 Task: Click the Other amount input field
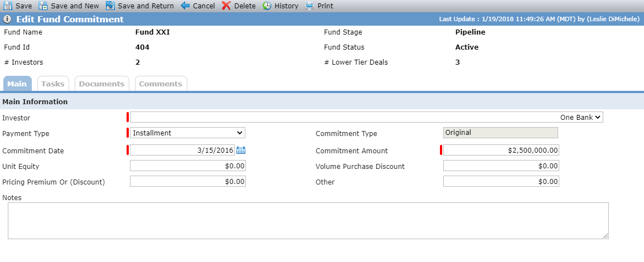pos(501,182)
